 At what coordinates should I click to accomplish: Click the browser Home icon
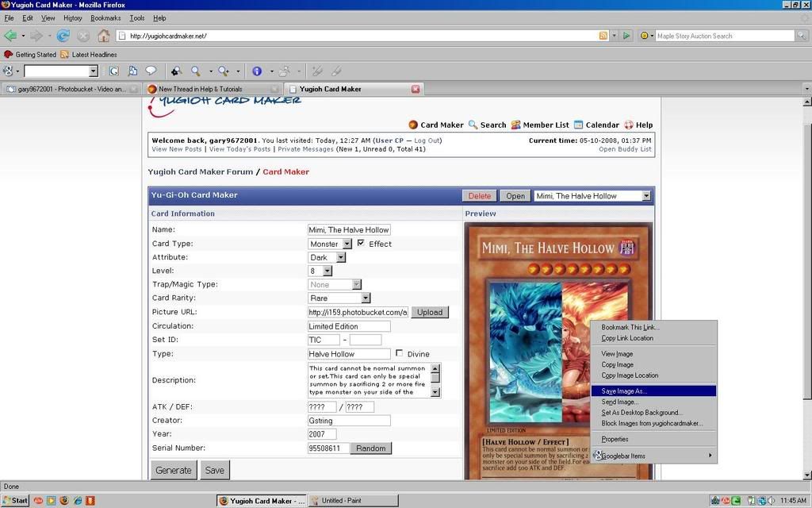[x=104, y=36]
